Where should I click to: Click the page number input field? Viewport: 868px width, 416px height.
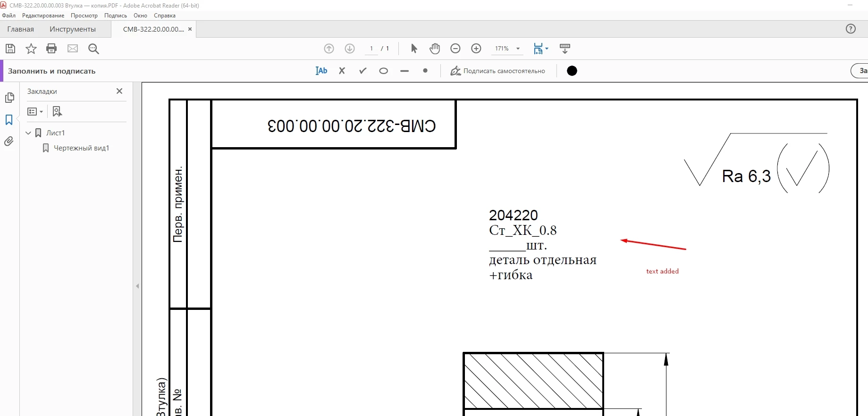pos(371,49)
